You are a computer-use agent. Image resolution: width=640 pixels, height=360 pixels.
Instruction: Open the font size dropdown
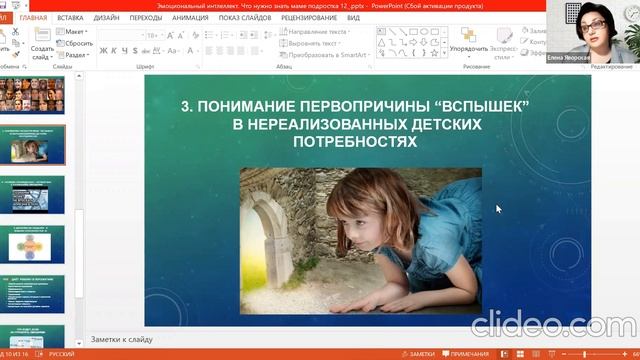click(x=156, y=36)
